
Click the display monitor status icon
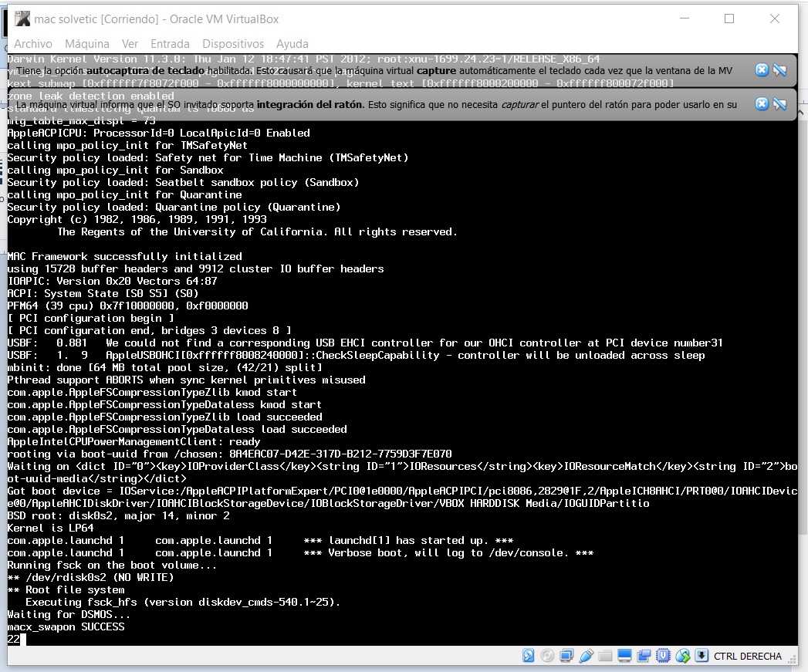[624, 656]
